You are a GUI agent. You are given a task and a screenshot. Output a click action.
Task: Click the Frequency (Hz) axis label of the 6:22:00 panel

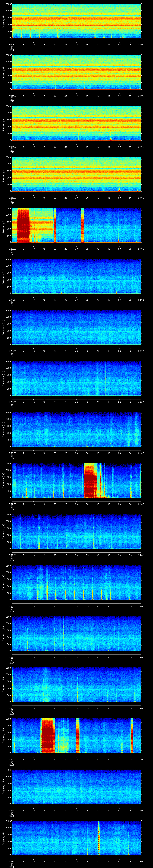click(3, 21)
